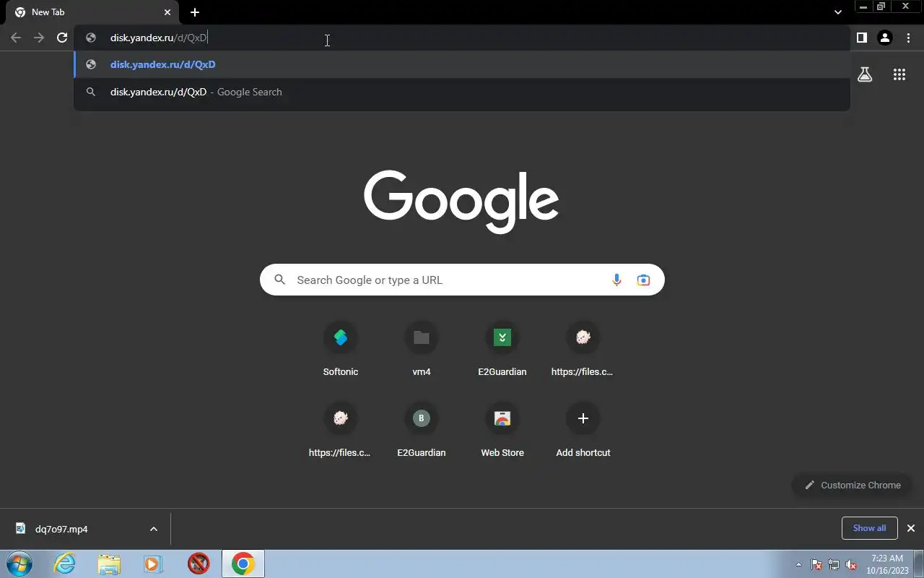
Task: Open a new tab with plus button
Action: coord(195,12)
